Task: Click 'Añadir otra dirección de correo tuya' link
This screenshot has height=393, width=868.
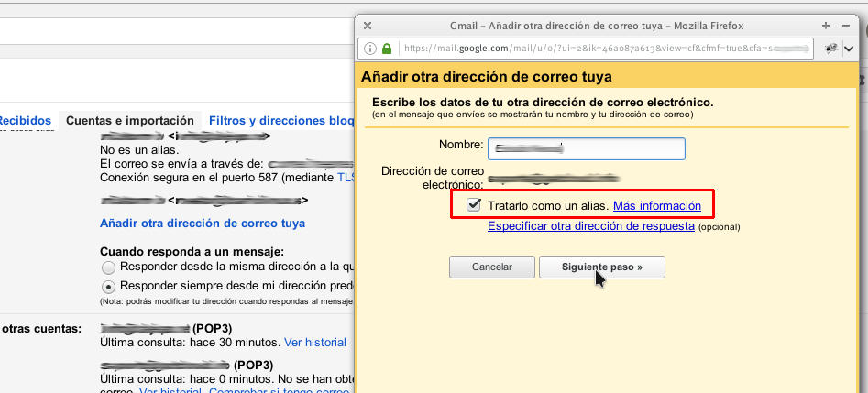Action: pyautogui.click(x=203, y=224)
